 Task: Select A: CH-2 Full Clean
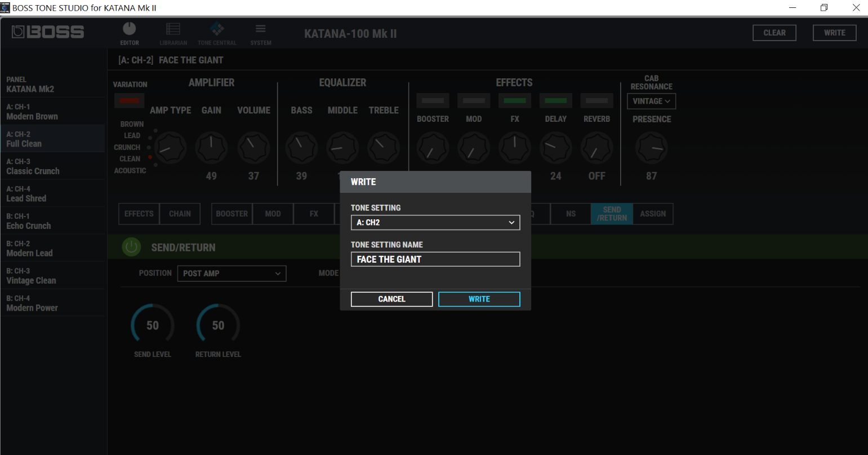point(52,139)
